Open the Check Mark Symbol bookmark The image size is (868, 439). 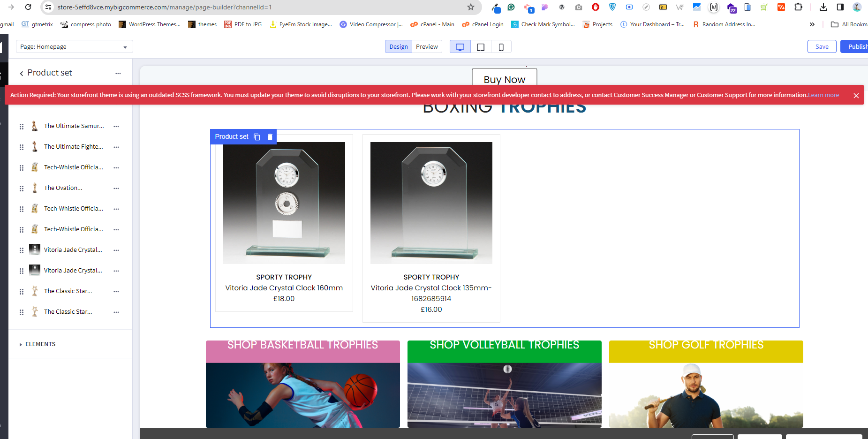[543, 24]
